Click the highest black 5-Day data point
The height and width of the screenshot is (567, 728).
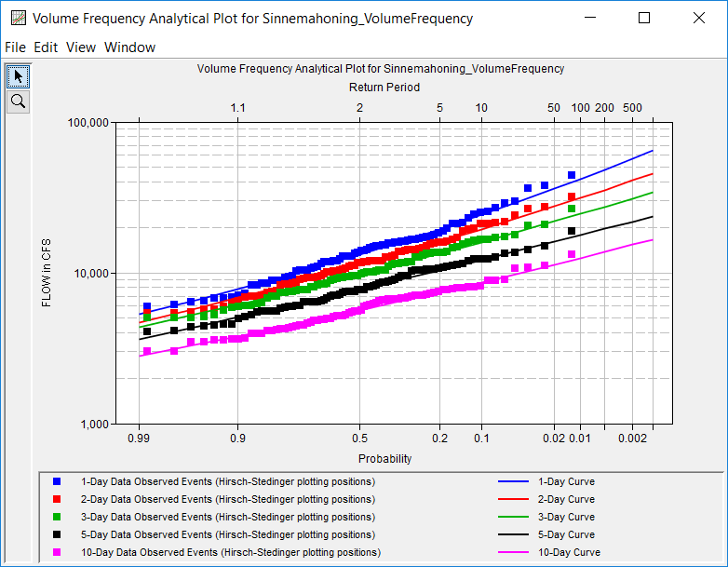pyautogui.click(x=572, y=231)
